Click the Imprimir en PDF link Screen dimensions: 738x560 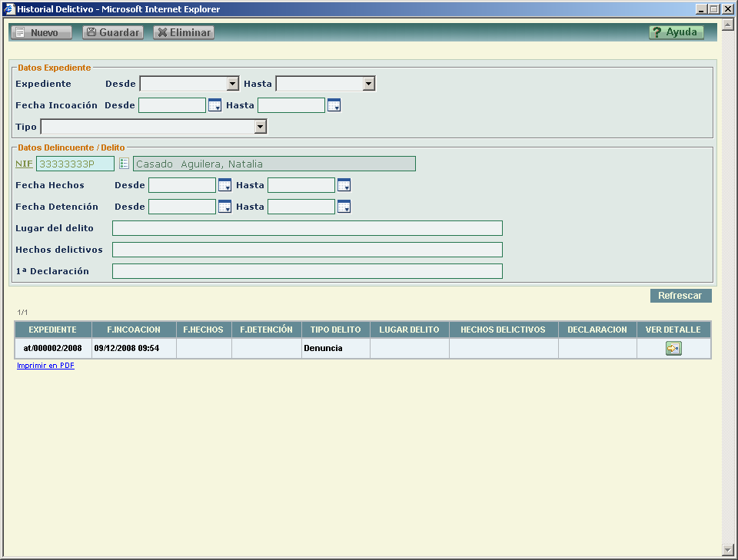[45, 366]
